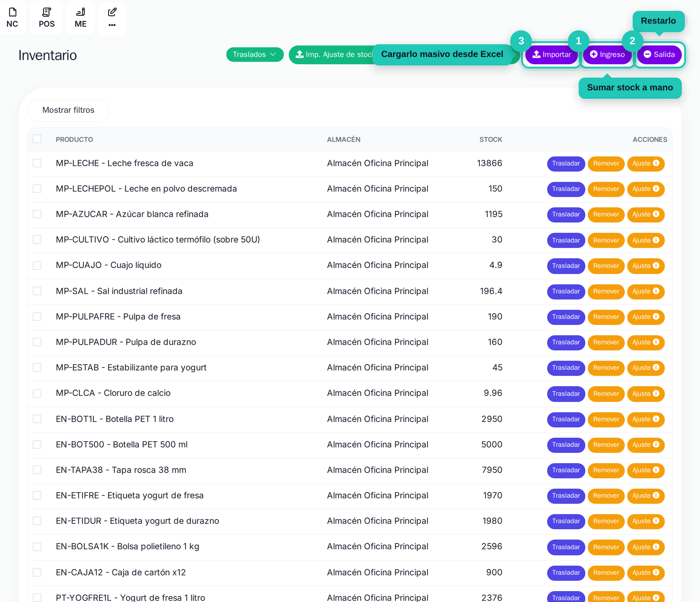Click Trasladar for MP-LECHEPOL
This screenshot has width=700, height=602.
566,189
